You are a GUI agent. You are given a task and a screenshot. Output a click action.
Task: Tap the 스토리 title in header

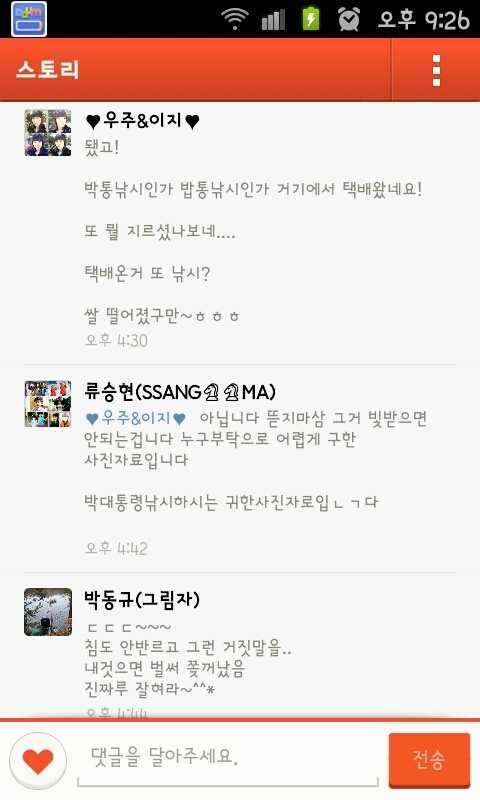(47, 70)
